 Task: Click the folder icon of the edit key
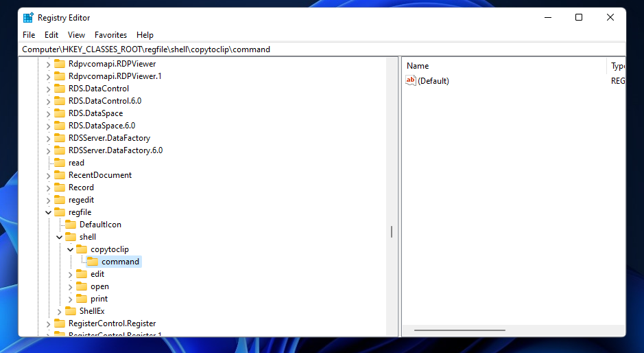[x=82, y=274]
